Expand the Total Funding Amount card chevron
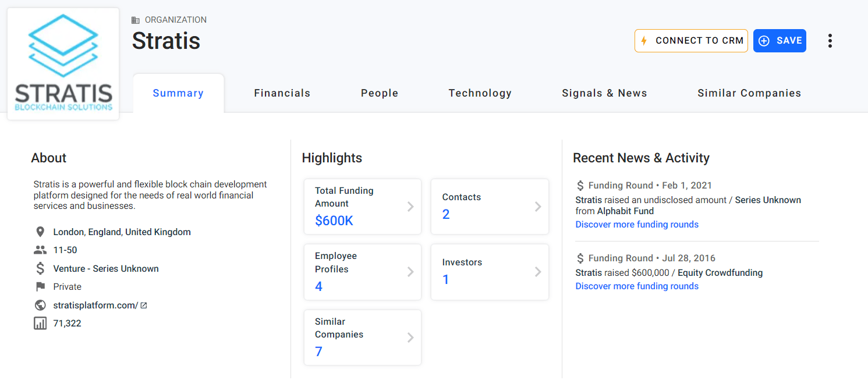The image size is (868, 387). (x=412, y=206)
